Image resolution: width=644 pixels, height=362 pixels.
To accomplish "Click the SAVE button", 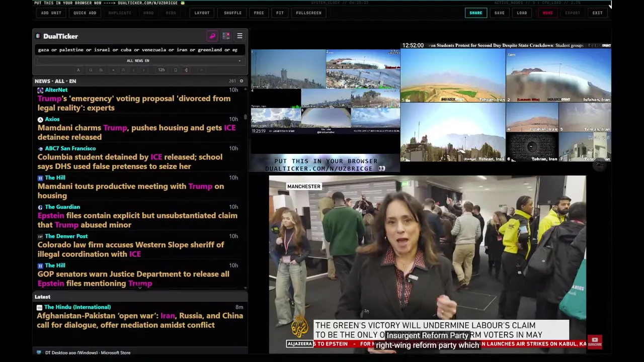I will [x=499, y=13].
